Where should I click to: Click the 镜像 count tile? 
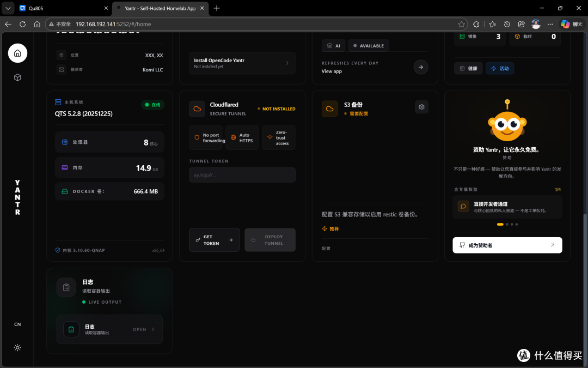(x=480, y=37)
